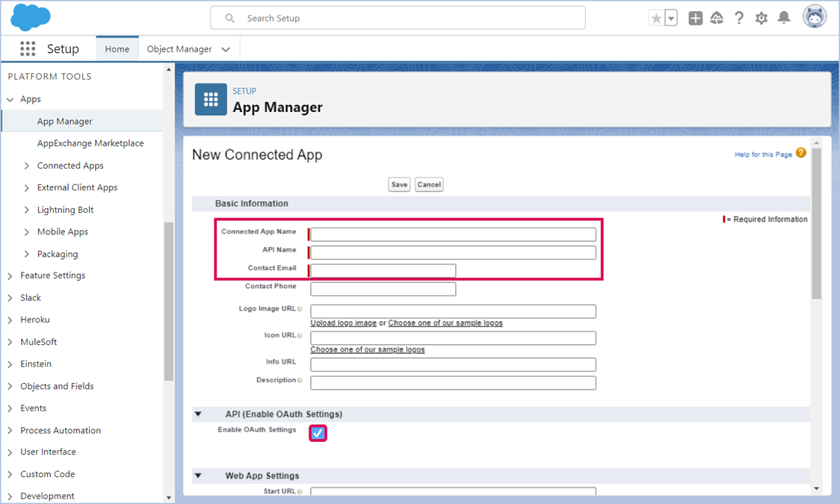The height and width of the screenshot is (504, 840).
Task: Open the Help for this Page link
Action: (x=763, y=154)
